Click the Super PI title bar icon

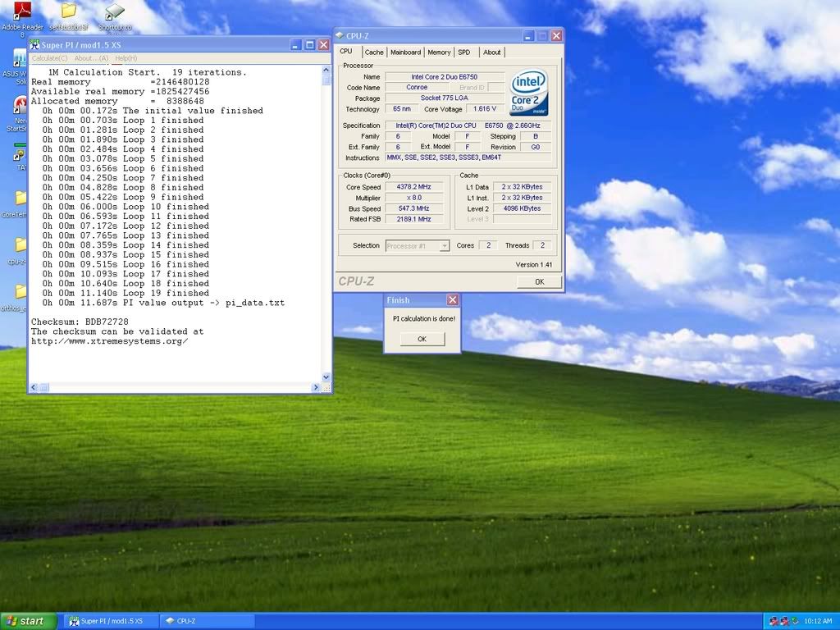click(x=35, y=44)
